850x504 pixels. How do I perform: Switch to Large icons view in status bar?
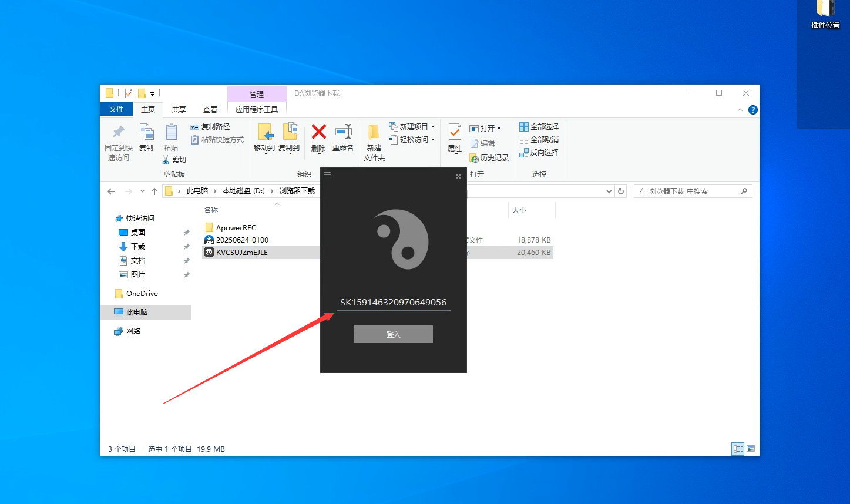click(751, 449)
